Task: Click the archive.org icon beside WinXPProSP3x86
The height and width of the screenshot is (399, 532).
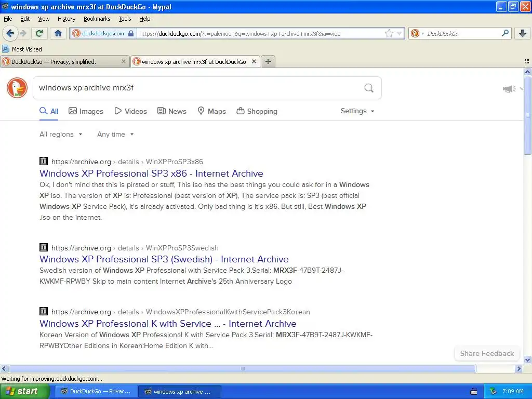Action: (x=44, y=161)
